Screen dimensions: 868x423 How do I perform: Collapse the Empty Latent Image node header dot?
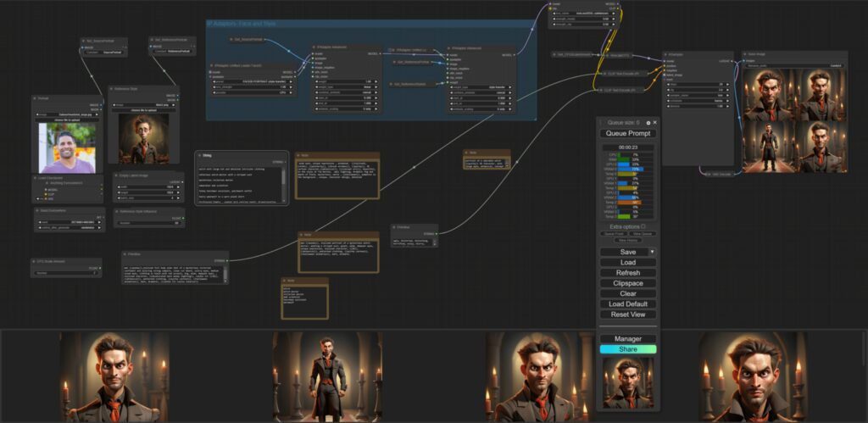118,175
